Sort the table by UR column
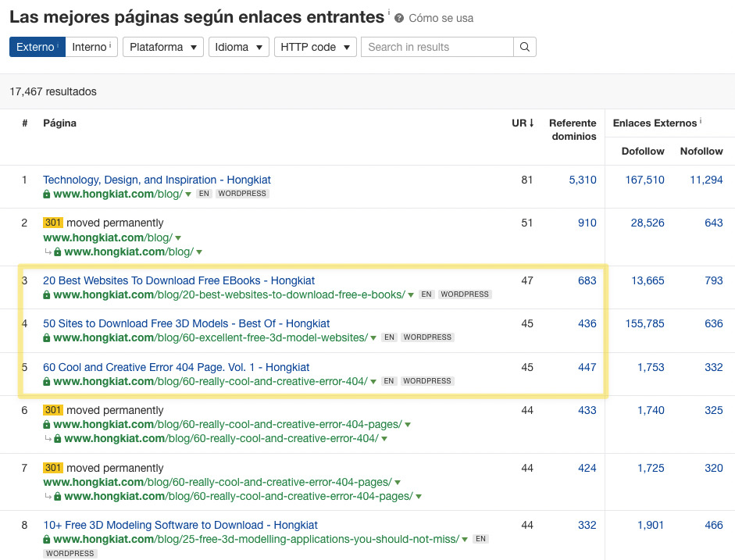 click(523, 123)
